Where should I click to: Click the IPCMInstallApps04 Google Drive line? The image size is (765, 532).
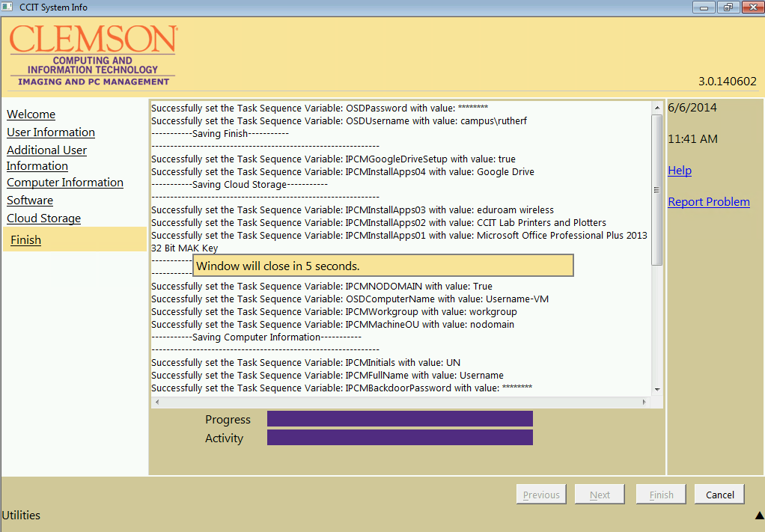point(343,171)
